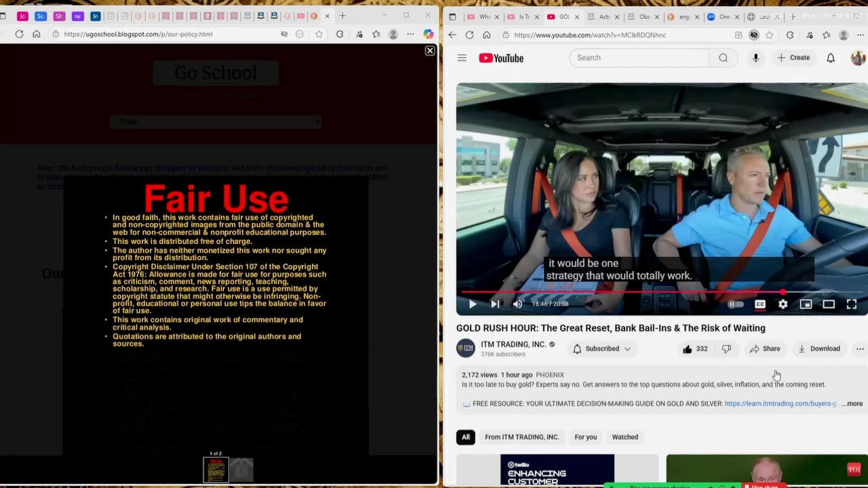868x488 pixels.
Task: Start voice search with microphone
Action: click(x=755, y=58)
